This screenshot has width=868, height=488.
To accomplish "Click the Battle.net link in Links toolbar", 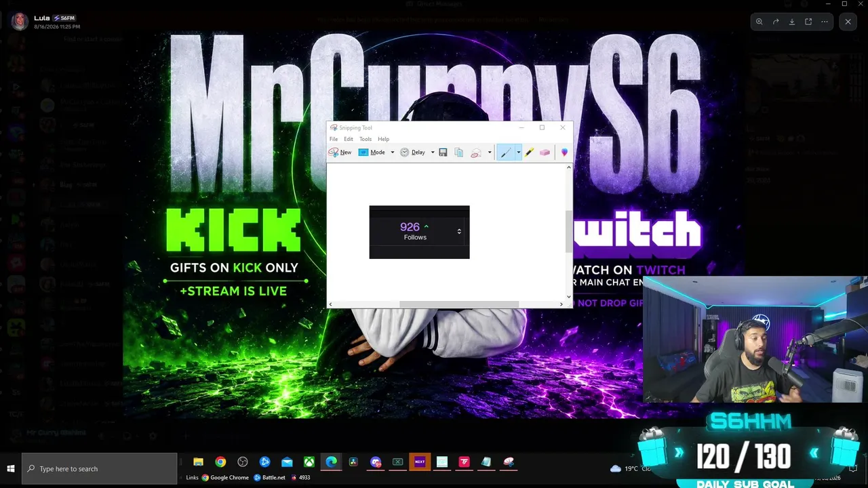I will pyautogui.click(x=269, y=477).
